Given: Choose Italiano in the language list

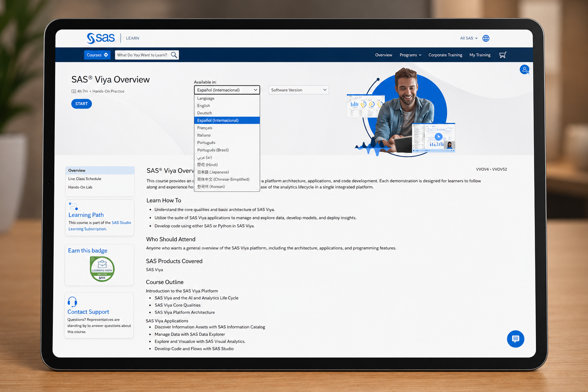Looking at the screenshot, I should [x=227, y=135].
